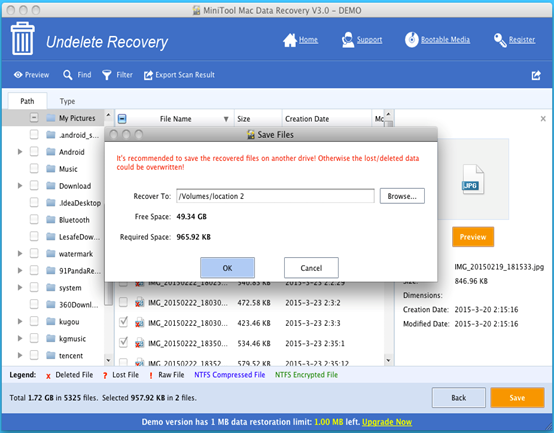Expand the system folder
554x433 pixels.
coord(20,287)
